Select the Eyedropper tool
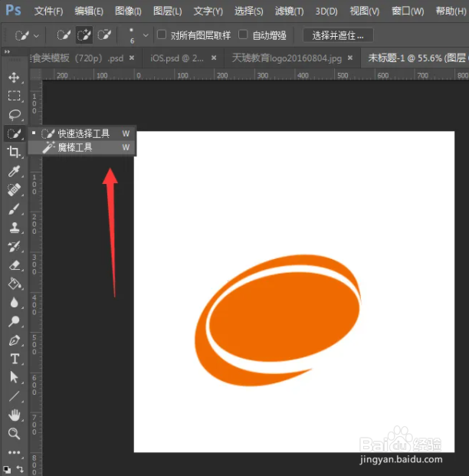This screenshot has height=476, width=469. [14, 171]
